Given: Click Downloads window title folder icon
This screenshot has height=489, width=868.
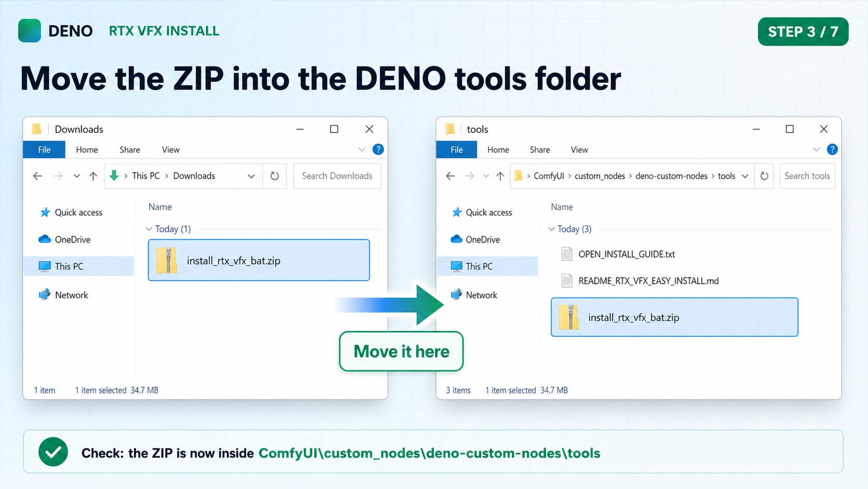Looking at the screenshot, I should pyautogui.click(x=36, y=129).
